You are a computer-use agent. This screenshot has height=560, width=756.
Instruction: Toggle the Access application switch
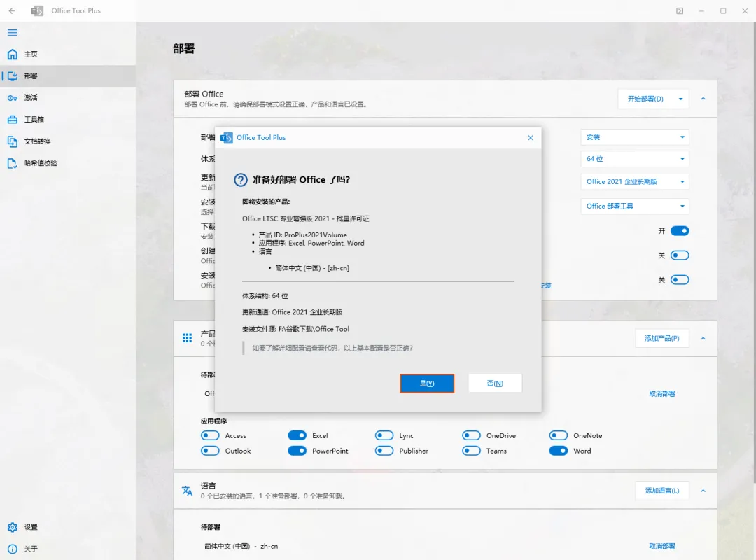(x=210, y=435)
